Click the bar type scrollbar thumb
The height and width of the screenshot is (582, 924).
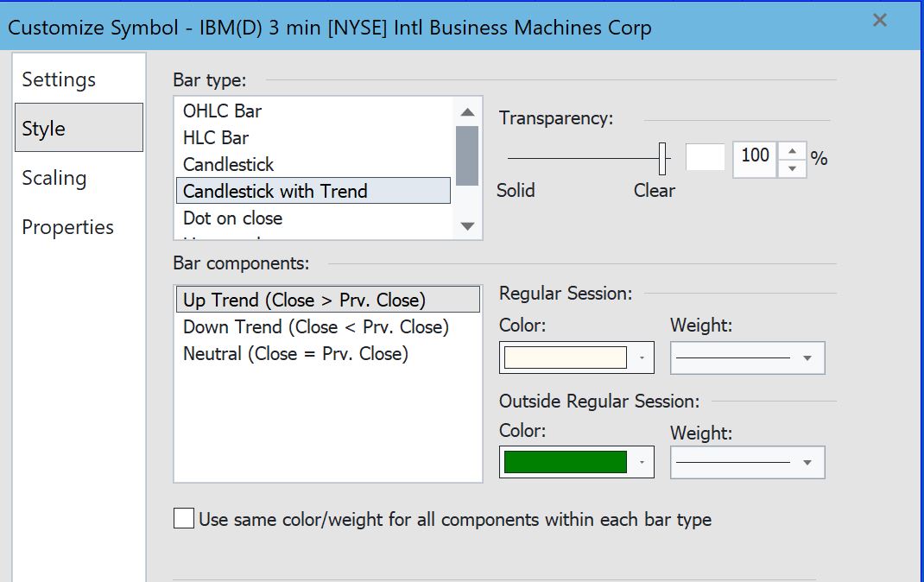pyautogui.click(x=467, y=155)
